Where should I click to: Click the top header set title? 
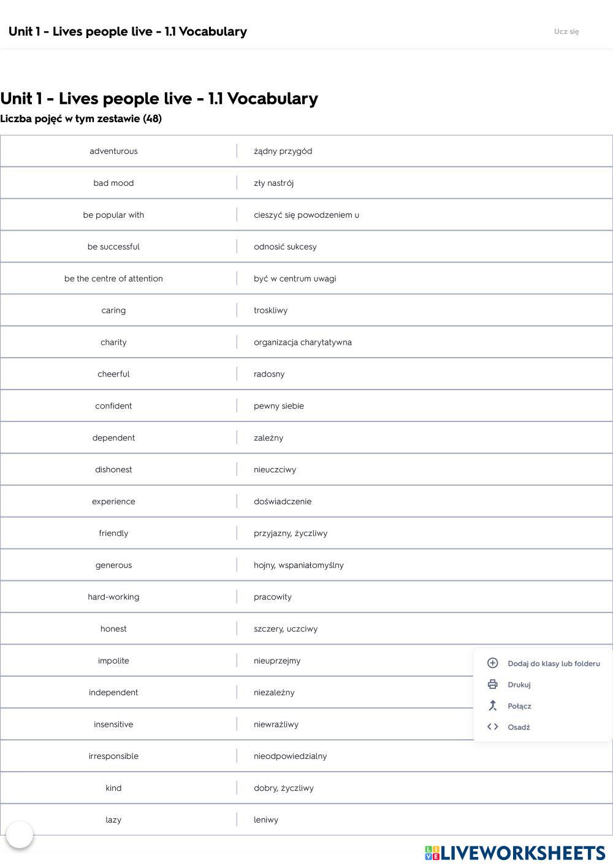128,31
